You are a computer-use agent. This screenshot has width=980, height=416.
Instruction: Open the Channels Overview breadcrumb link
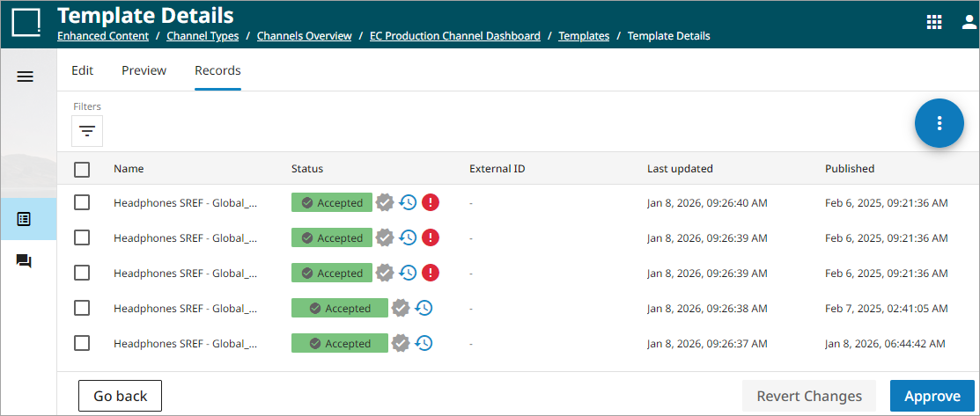pyautogui.click(x=304, y=36)
